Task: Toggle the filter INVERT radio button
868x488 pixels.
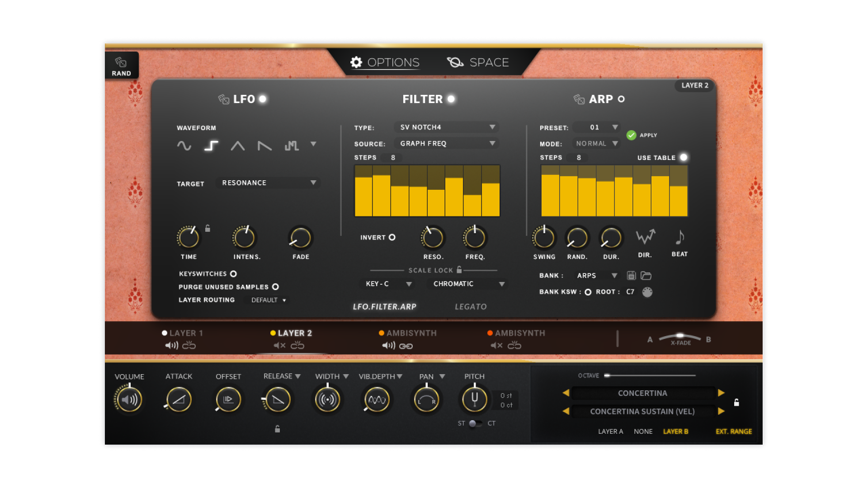Action: tap(392, 237)
